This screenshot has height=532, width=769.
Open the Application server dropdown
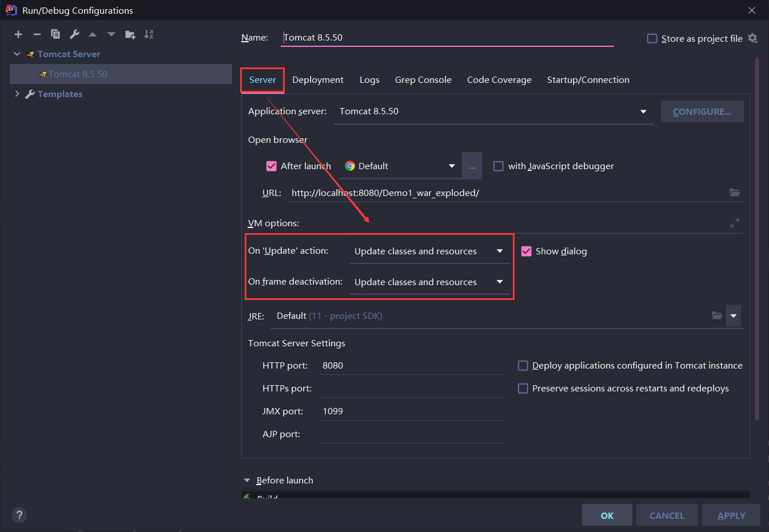pyautogui.click(x=493, y=111)
